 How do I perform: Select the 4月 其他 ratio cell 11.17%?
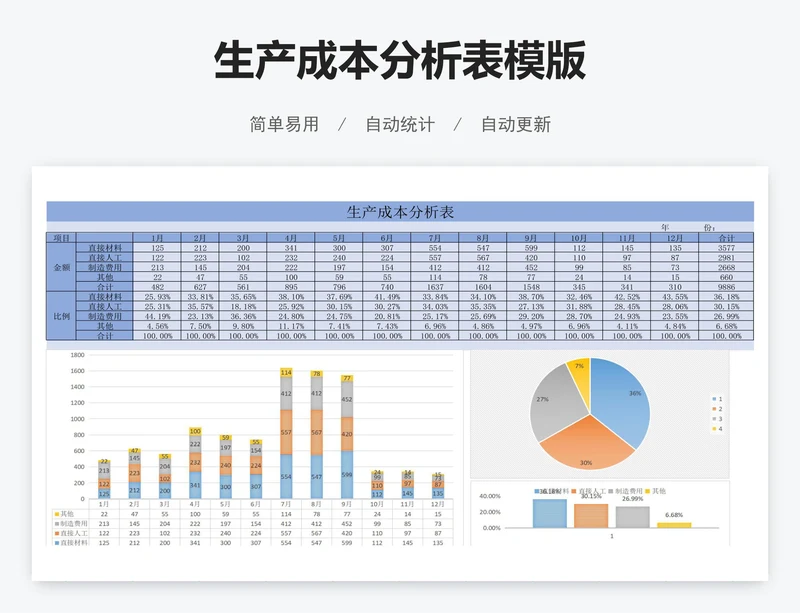click(291, 326)
